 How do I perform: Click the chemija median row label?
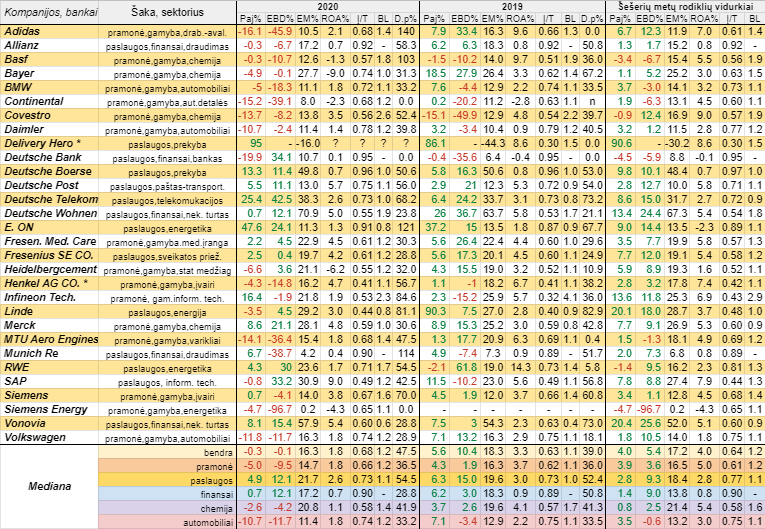(216, 509)
